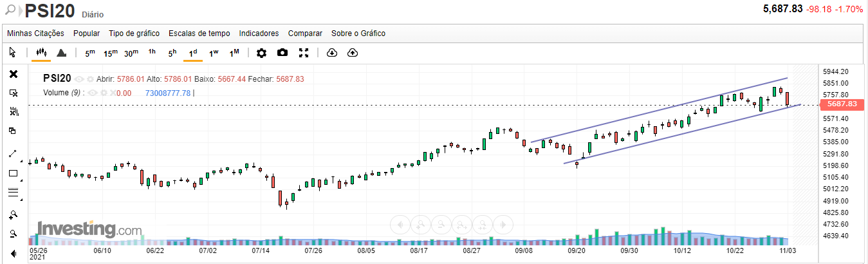The height and width of the screenshot is (264, 868).
Task: Click the Comparar menu item
Action: tap(305, 33)
